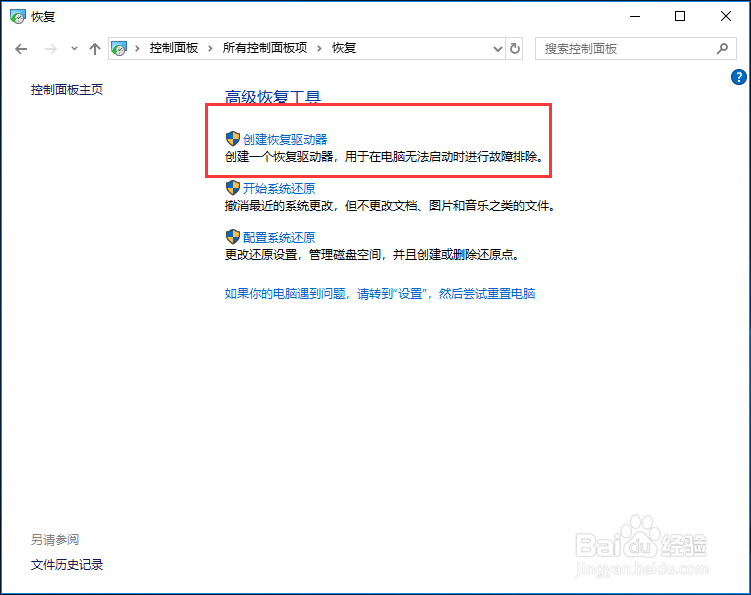
Task: Open 文件历史记录 link
Action: coord(67,564)
